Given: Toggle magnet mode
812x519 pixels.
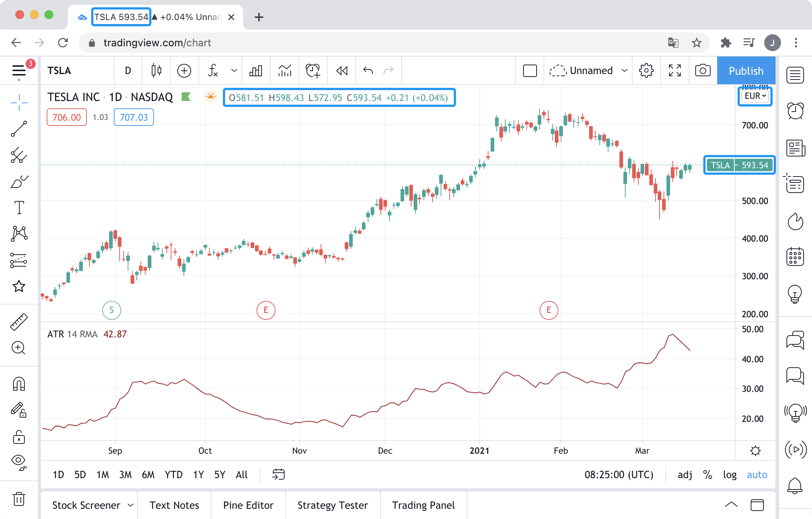Looking at the screenshot, I should [19, 384].
